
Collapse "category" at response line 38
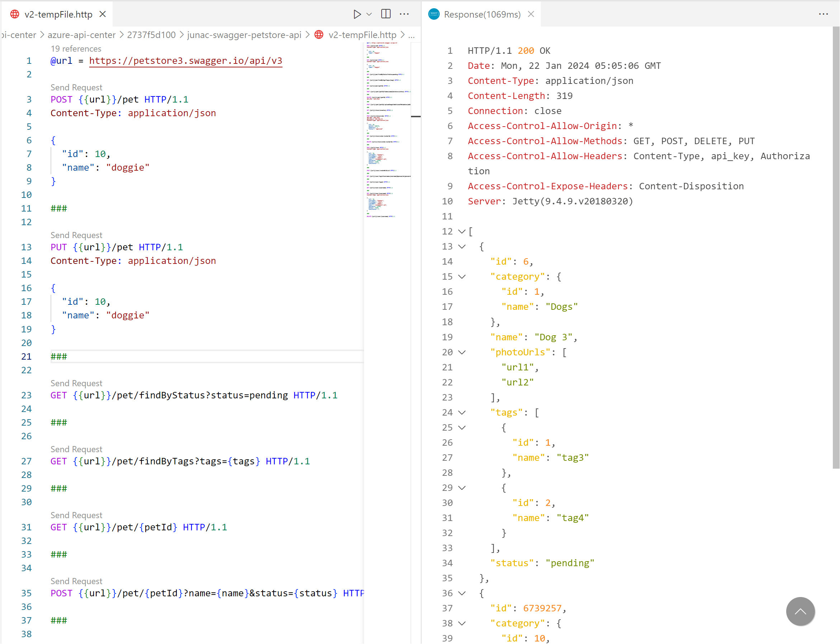tap(462, 624)
